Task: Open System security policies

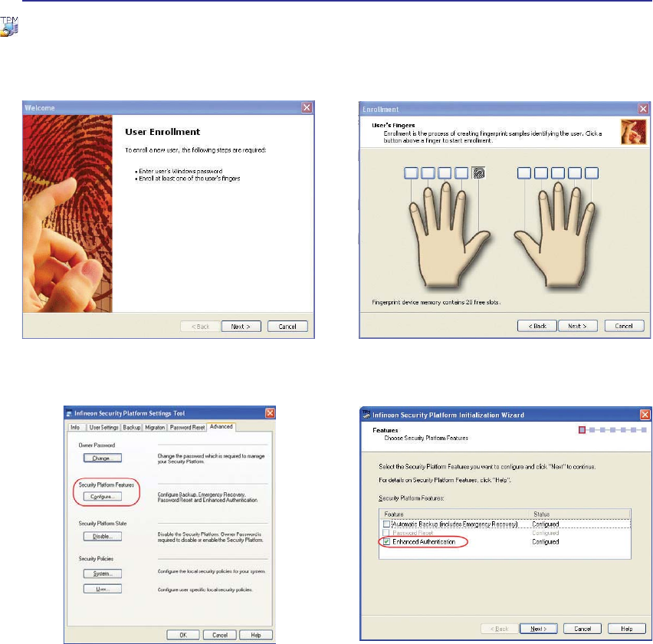Action: (x=103, y=573)
